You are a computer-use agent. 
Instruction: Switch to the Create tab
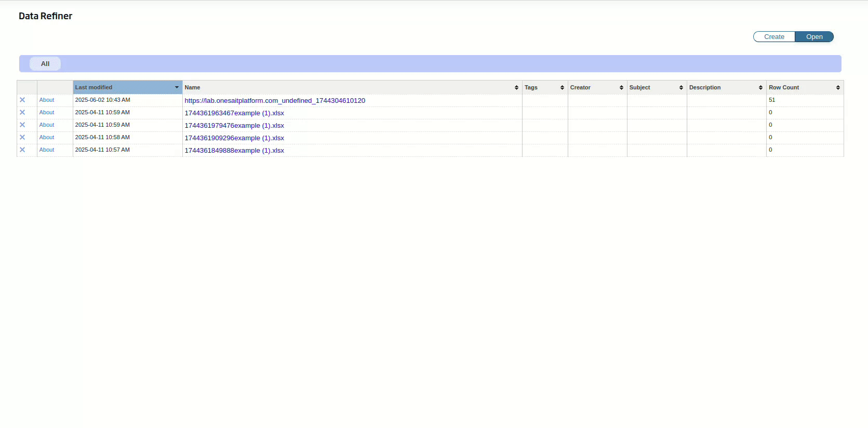(x=774, y=37)
